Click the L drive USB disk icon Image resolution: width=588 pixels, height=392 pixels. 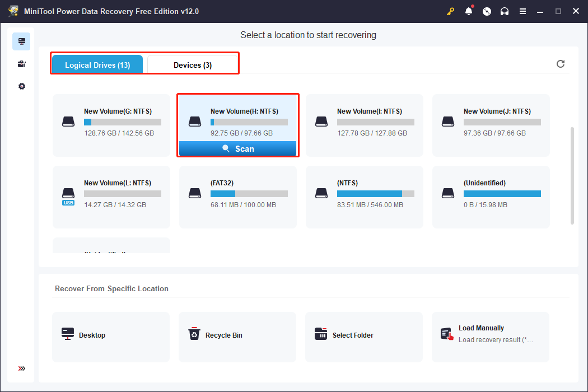coord(68,197)
